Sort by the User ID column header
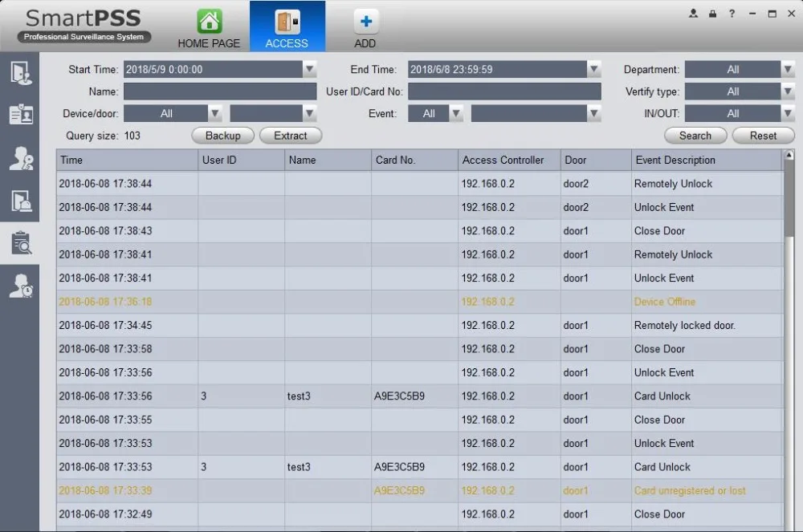The width and height of the screenshot is (803, 532). [241, 160]
